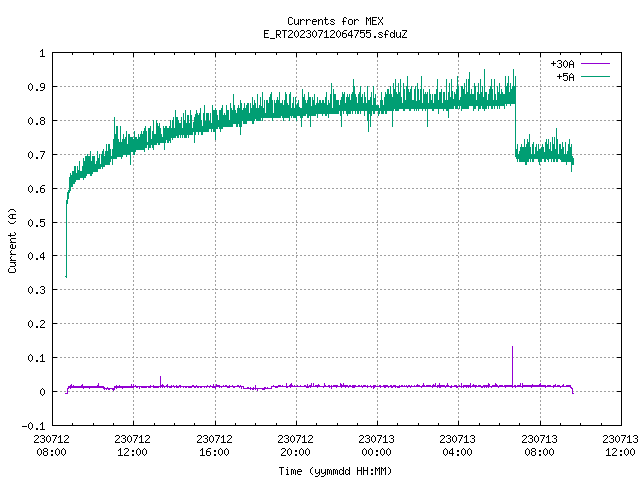The image size is (640, 480).
Task: Click the y-axis value 0.6
Action: tap(36, 189)
